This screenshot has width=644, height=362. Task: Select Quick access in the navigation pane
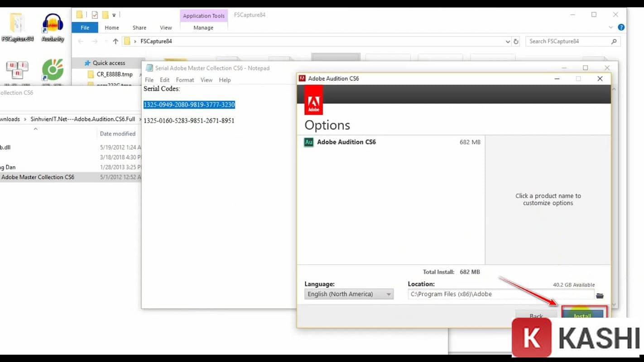point(109,63)
